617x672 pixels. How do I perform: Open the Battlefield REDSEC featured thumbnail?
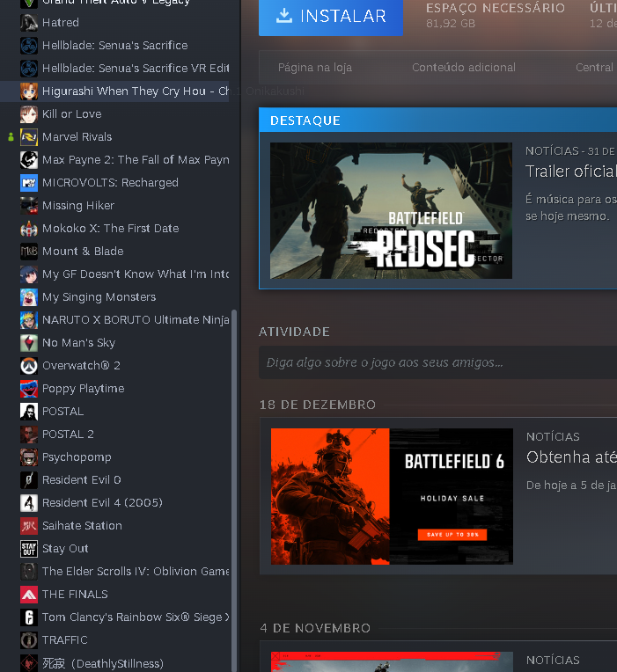coord(391,211)
